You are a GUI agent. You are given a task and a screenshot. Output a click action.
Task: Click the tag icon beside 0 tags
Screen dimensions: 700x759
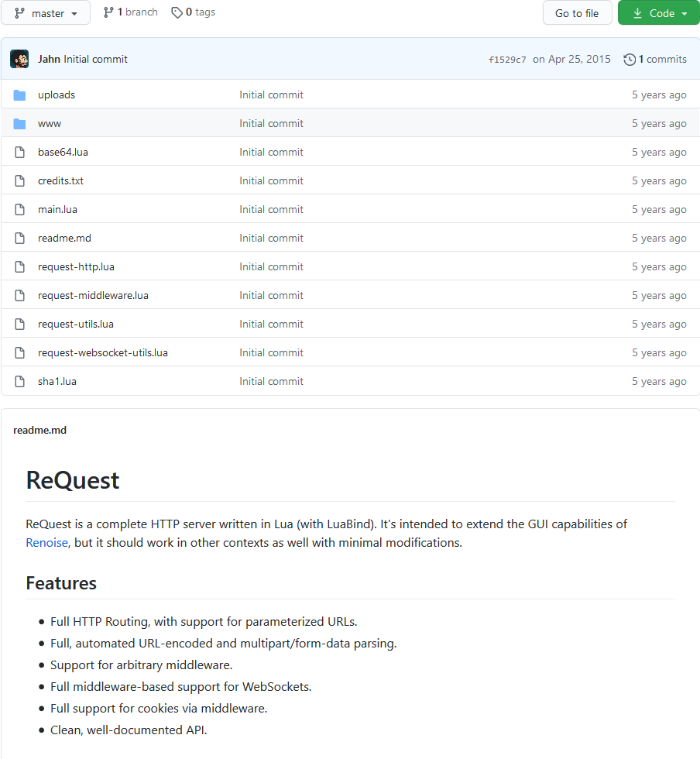pos(177,12)
